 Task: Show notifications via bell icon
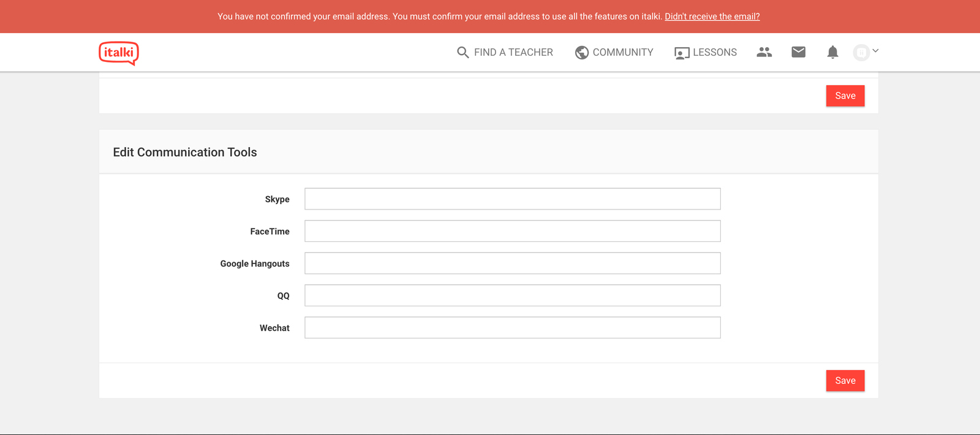point(832,52)
